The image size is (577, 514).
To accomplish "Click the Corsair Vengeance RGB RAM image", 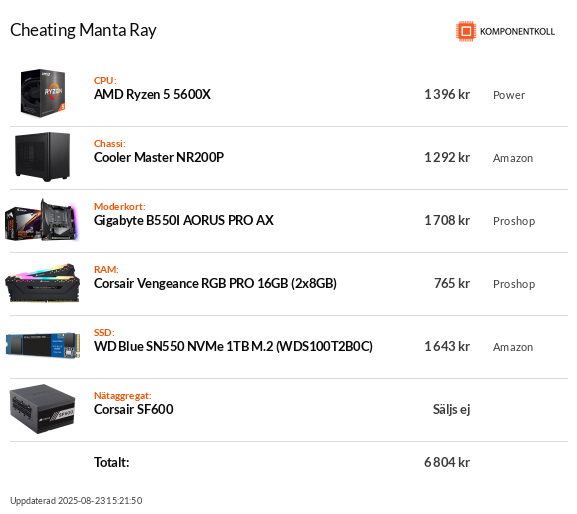I will coord(42,283).
